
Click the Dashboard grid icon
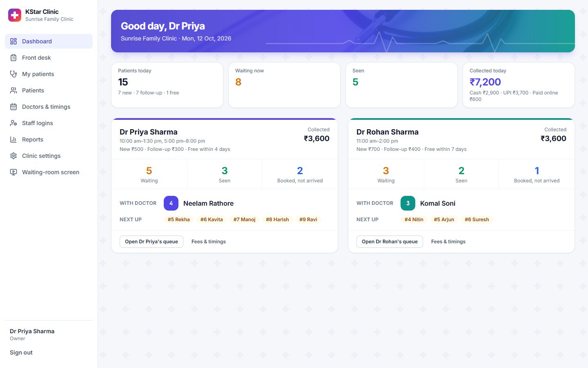point(13,41)
